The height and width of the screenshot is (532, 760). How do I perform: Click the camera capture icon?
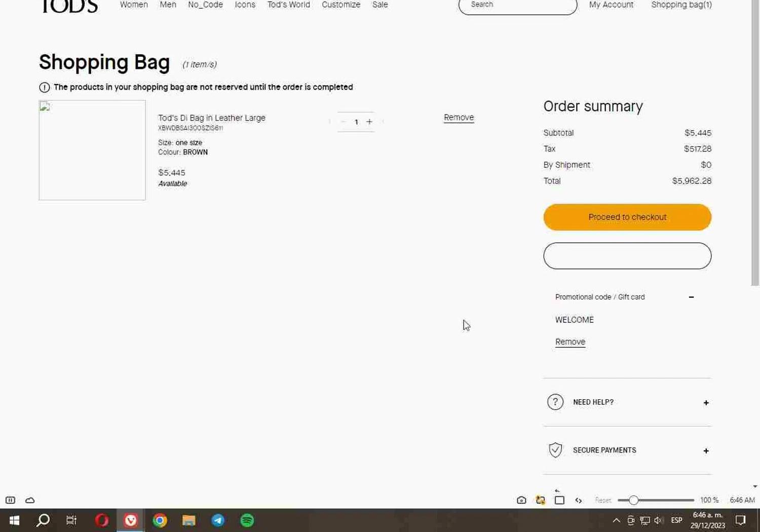click(521, 500)
